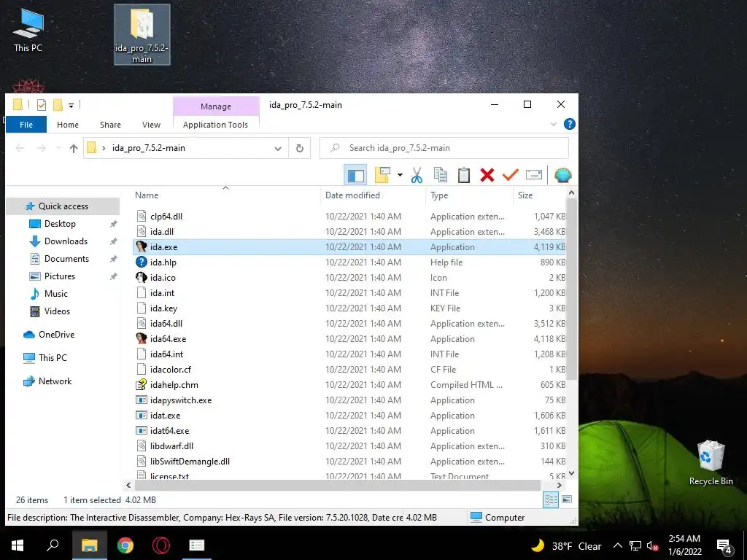This screenshot has width=747, height=560.
Task: Select Quick access in navigation pane
Action: (63, 206)
